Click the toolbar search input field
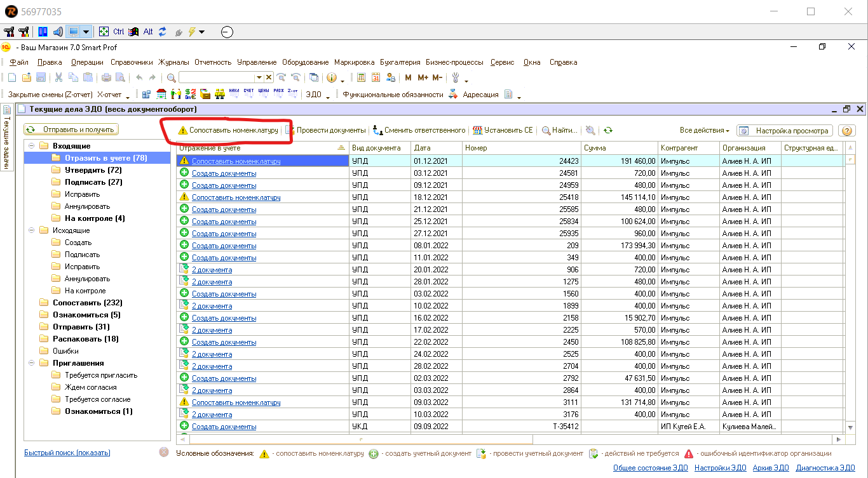 (x=217, y=77)
